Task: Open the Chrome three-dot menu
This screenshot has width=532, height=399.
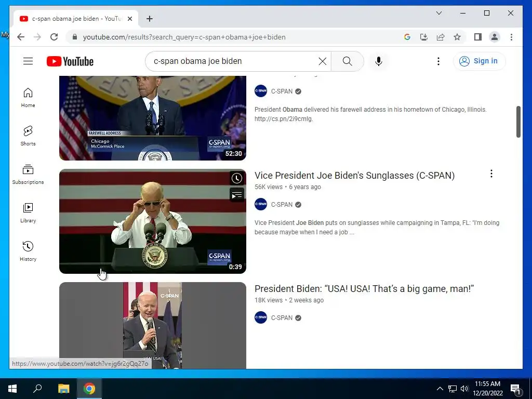Action: click(x=511, y=37)
